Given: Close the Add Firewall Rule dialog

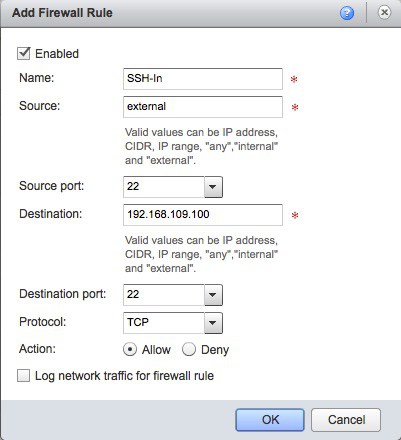Looking at the screenshot, I should (x=384, y=13).
